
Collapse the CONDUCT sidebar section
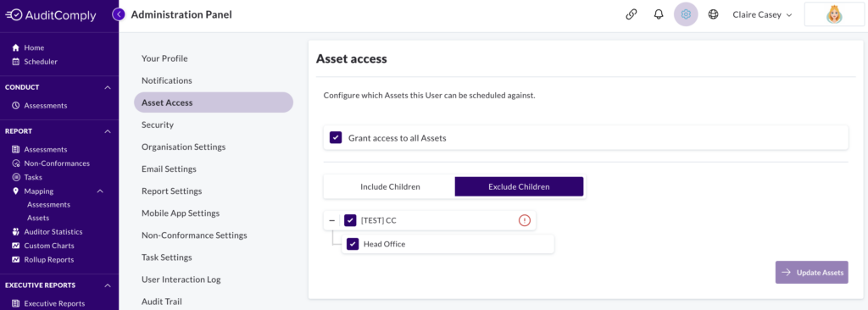tap(108, 87)
